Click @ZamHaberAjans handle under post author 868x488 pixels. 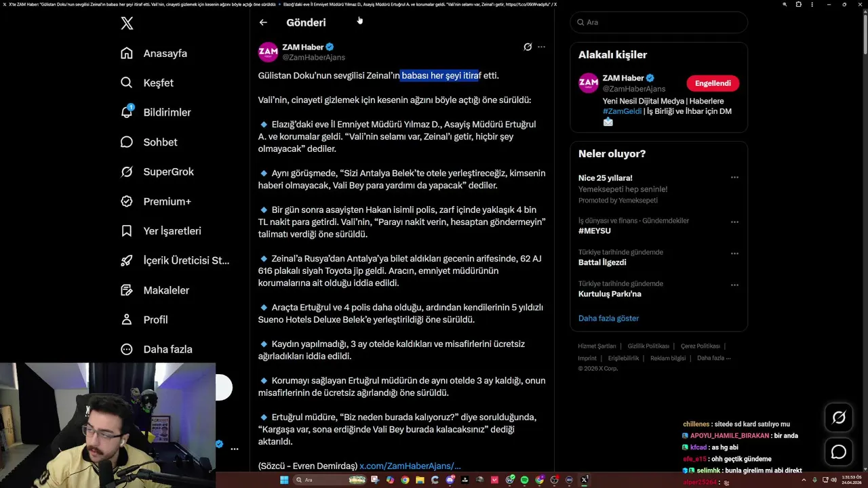(313, 58)
